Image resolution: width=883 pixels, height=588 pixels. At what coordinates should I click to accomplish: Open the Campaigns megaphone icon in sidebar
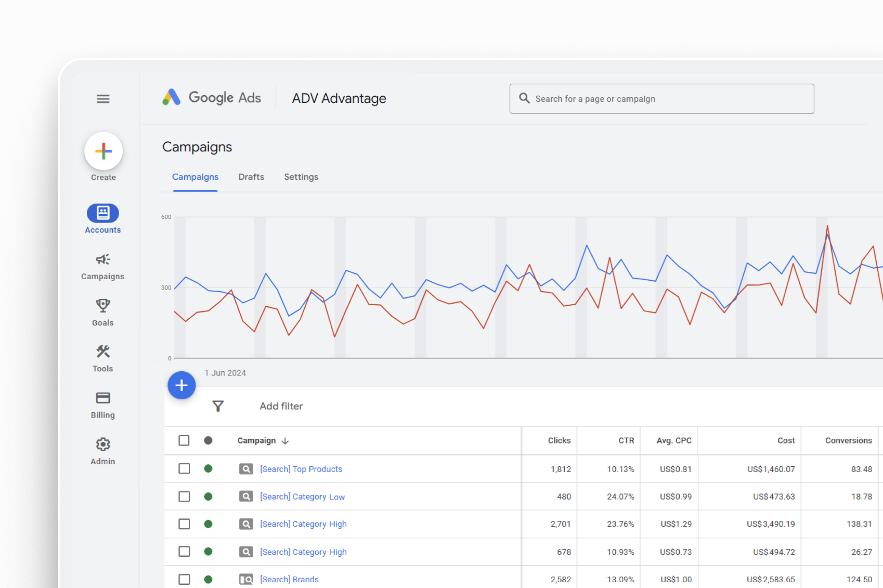coord(103,259)
